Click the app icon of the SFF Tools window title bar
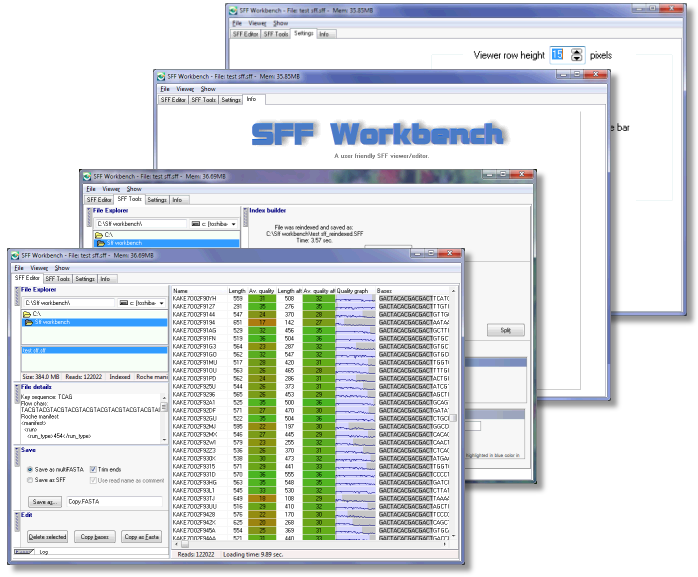Viewport: 698px width, 577px height. (87, 176)
